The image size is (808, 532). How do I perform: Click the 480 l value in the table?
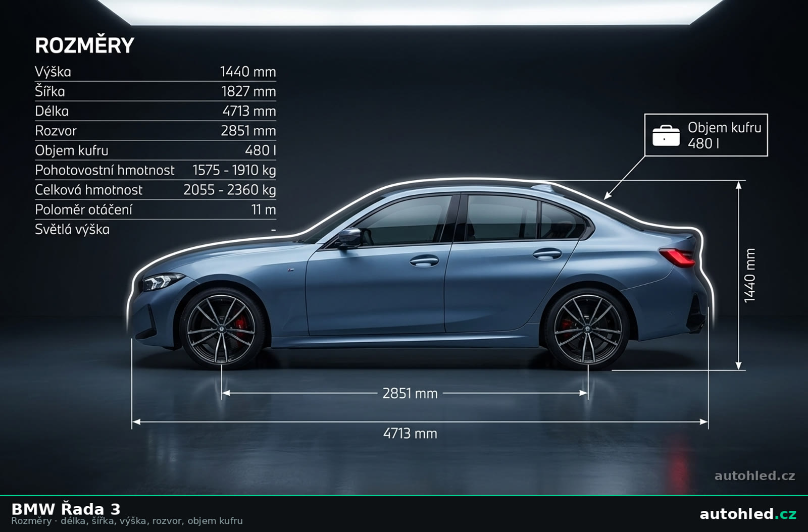(x=261, y=150)
